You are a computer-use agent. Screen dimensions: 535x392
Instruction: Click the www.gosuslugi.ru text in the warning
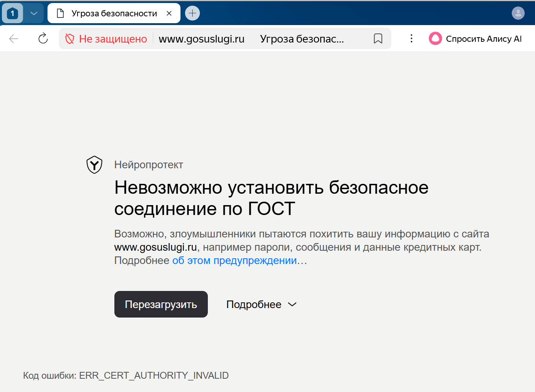(x=155, y=247)
